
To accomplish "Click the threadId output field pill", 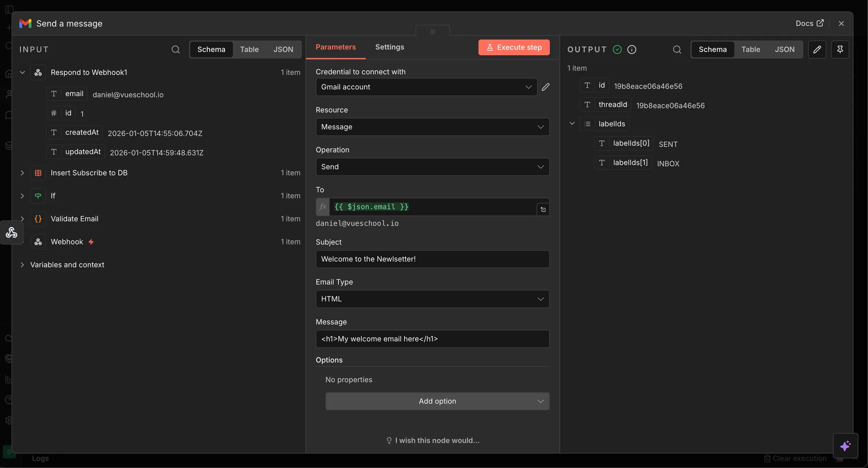I will click(605, 105).
